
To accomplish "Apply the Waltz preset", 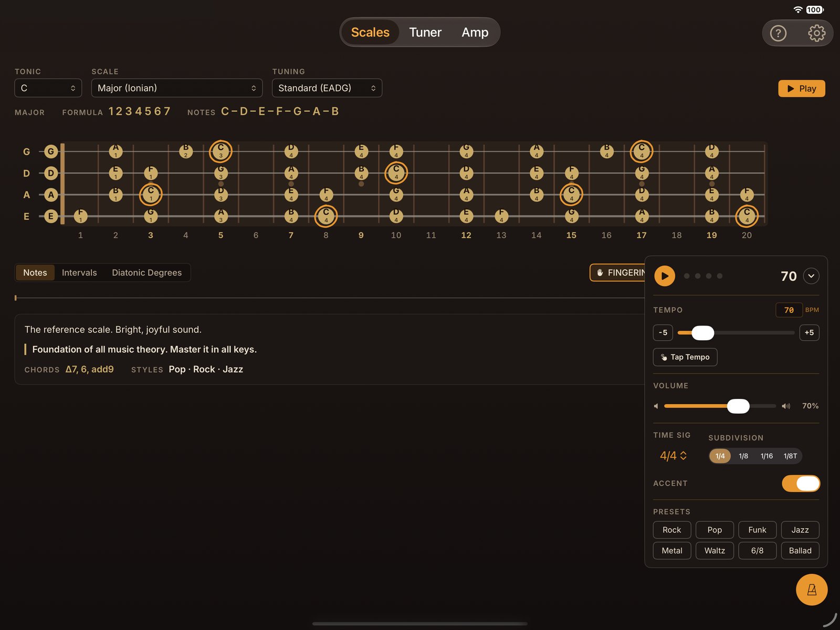I will coord(715,551).
